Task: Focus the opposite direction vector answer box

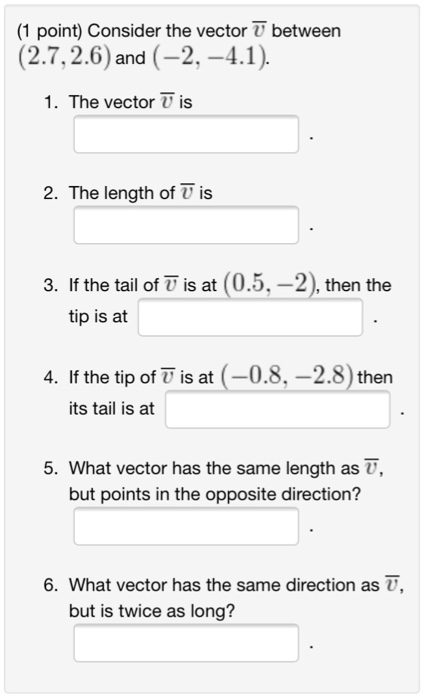Action: (x=186, y=526)
